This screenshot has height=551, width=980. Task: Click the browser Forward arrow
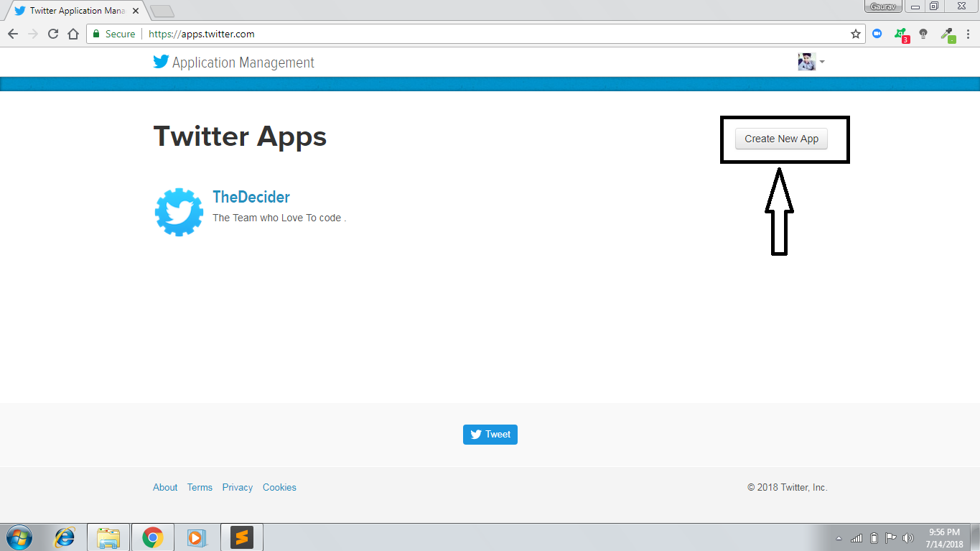pos(32,34)
